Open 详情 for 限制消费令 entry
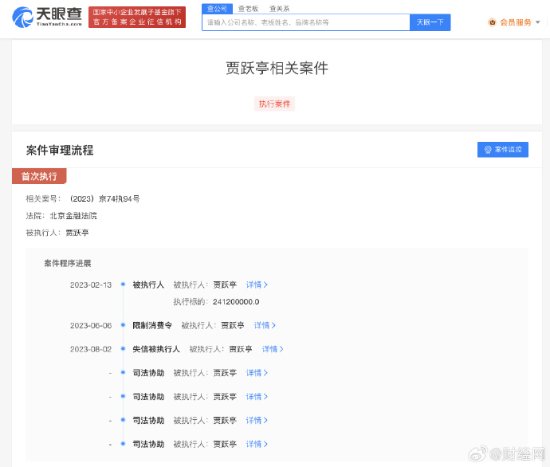The width and height of the screenshot is (550, 467). pyautogui.click(x=265, y=325)
